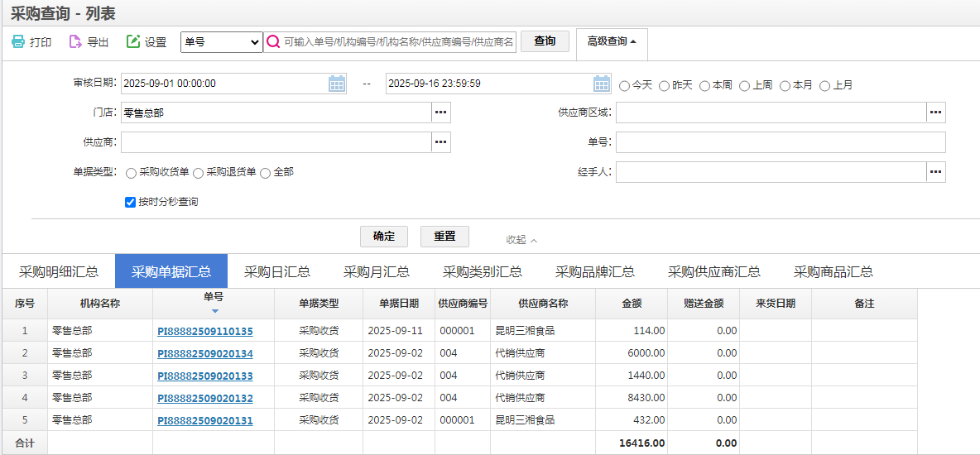Switch to 采购明细汇总 tab
The width and height of the screenshot is (980, 455).
point(59,271)
